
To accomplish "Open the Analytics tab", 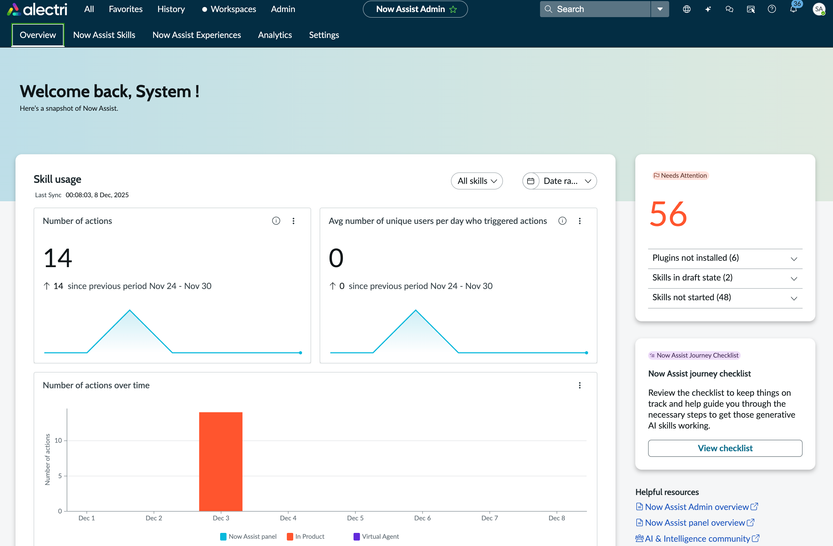I will pos(275,35).
